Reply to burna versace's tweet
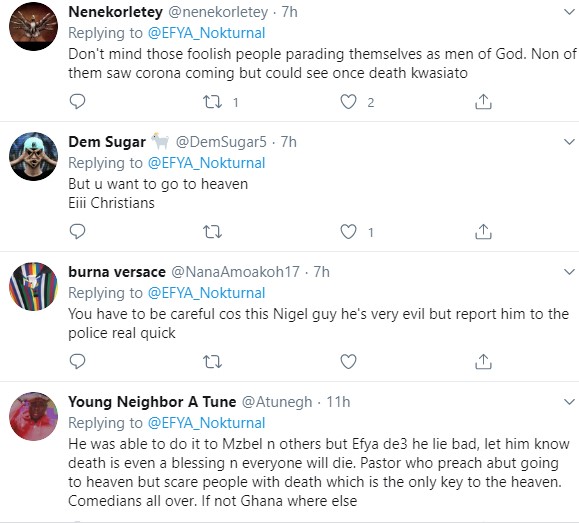579x523 pixels. coord(78,362)
